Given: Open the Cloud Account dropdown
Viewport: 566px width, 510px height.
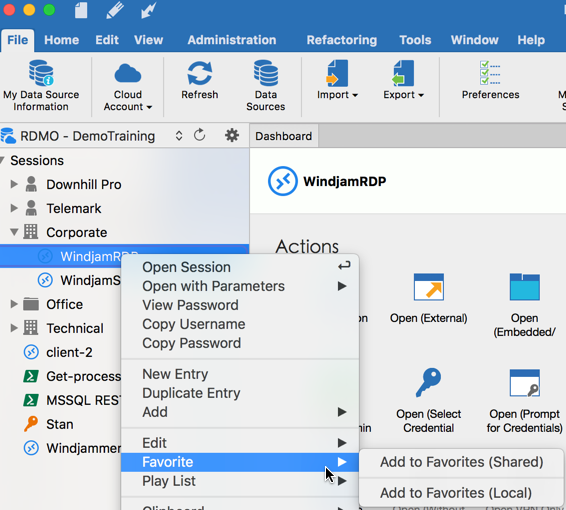Looking at the screenshot, I should (127, 86).
